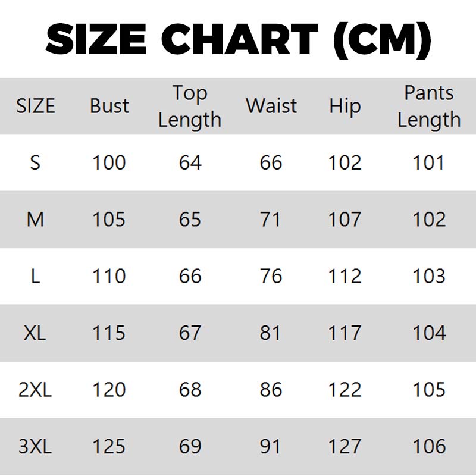Click the S size row label
The height and width of the screenshot is (476, 476).
click(36, 162)
